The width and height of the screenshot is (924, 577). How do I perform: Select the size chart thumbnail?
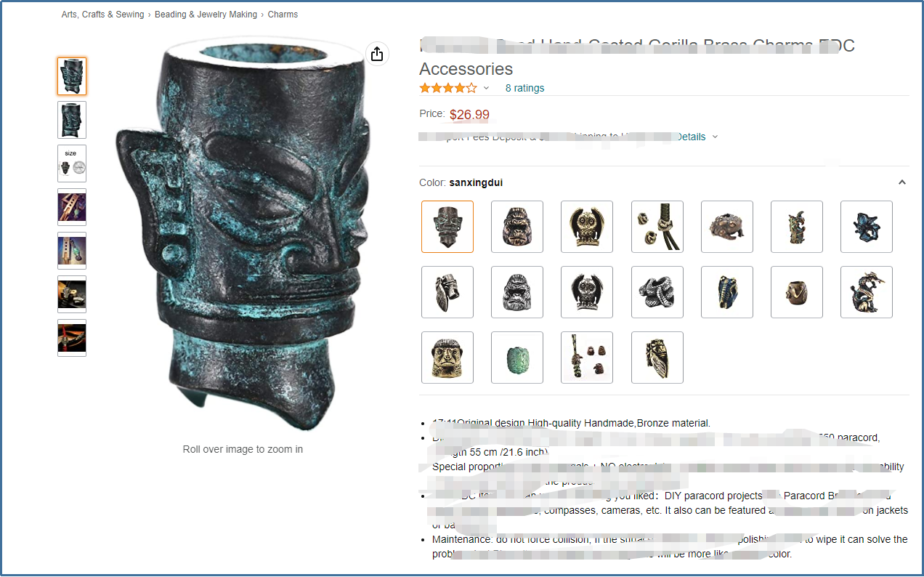pyautogui.click(x=72, y=164)
